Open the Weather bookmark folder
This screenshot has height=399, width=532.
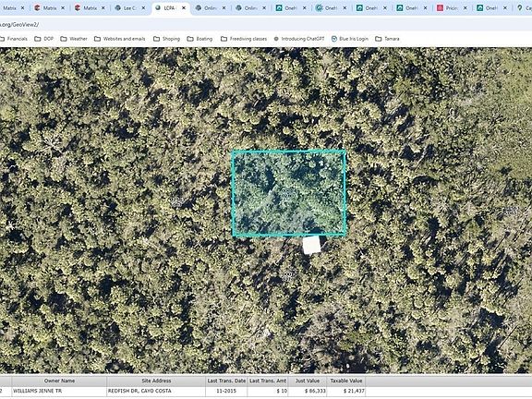pyautogui.click(x=74, y=39)
